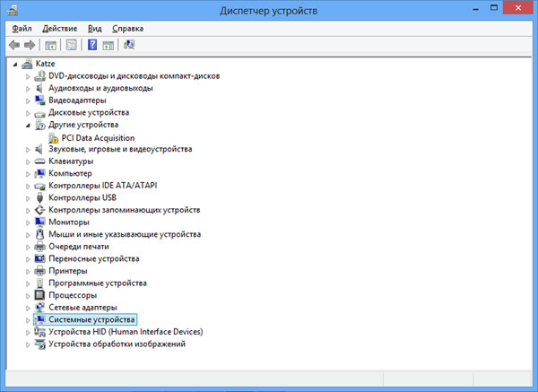The height and width of the screenshot is (392, 538).
Task: Click Scan for hardware changes toolbar icon
Action: click(x=130, y=44)
